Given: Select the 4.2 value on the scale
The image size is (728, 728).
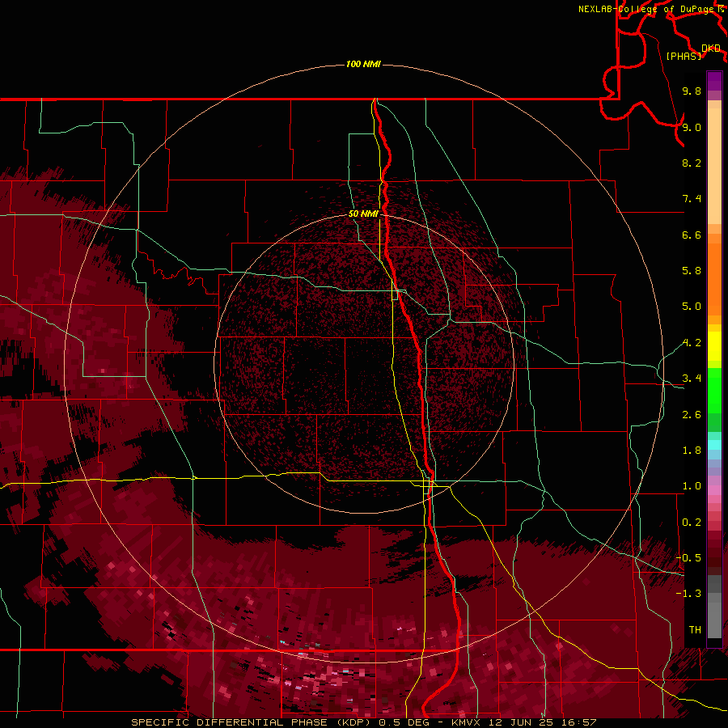Looking at the screenshot, I should click(x=692, y=343).
